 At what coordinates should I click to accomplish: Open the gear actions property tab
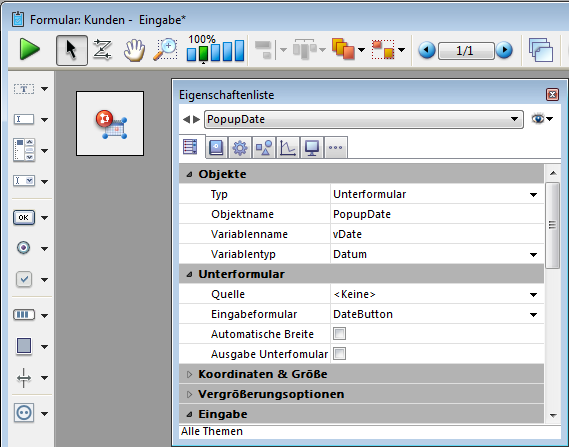click(240, 148)
